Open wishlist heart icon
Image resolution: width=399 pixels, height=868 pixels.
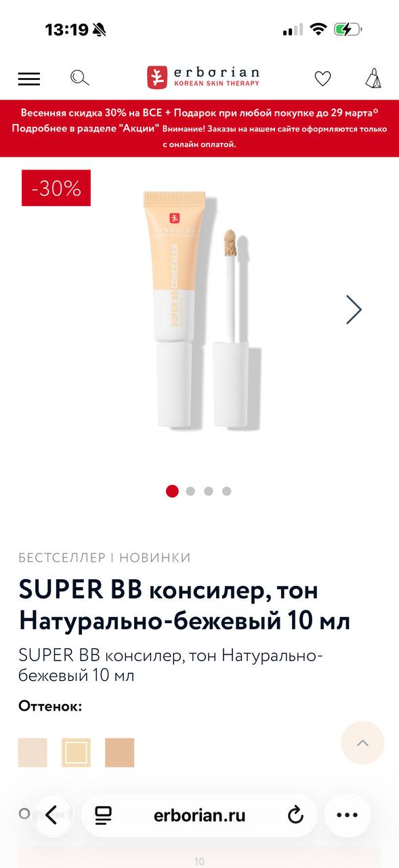tap(322, 79)
